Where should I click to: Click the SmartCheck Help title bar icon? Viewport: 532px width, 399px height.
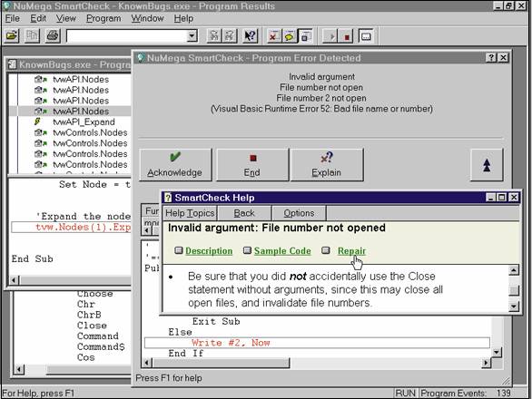pyautogui.click(x=168, y=198)
